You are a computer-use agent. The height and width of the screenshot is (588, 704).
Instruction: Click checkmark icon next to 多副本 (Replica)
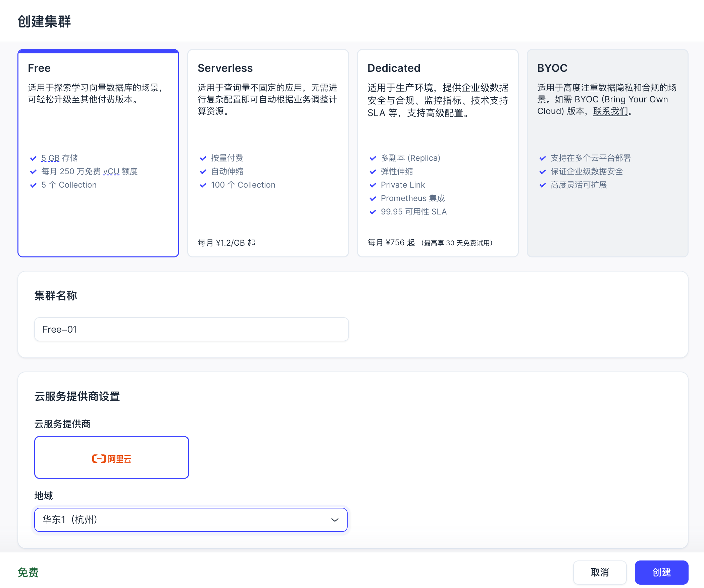point(373,158)
